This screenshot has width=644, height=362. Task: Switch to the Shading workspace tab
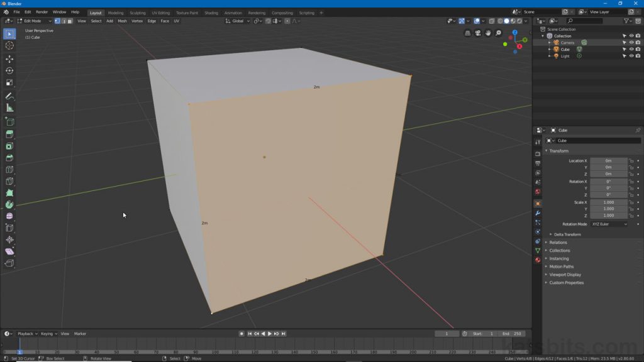click(x=211, y=12)
